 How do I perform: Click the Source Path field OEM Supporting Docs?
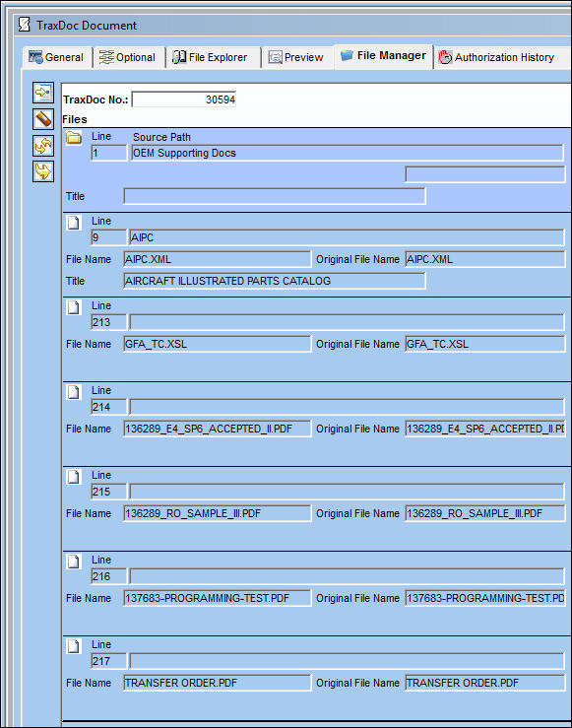click(x=347, y=154)
